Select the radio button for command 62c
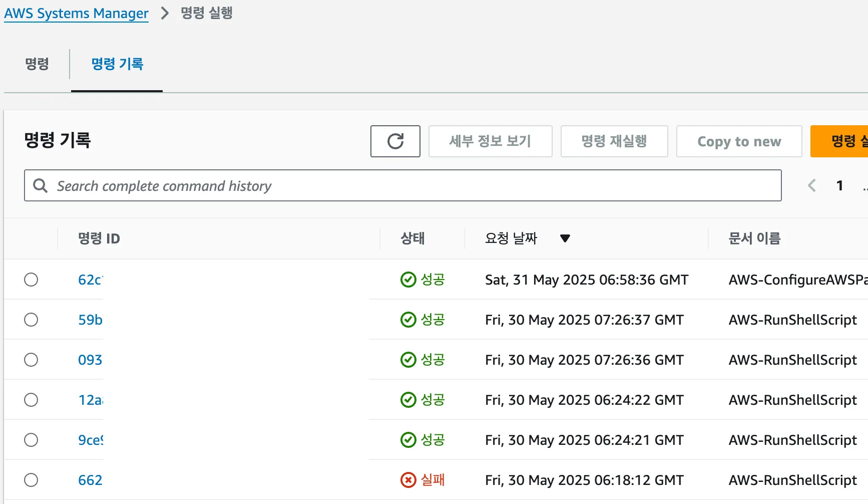 [31, 280]
